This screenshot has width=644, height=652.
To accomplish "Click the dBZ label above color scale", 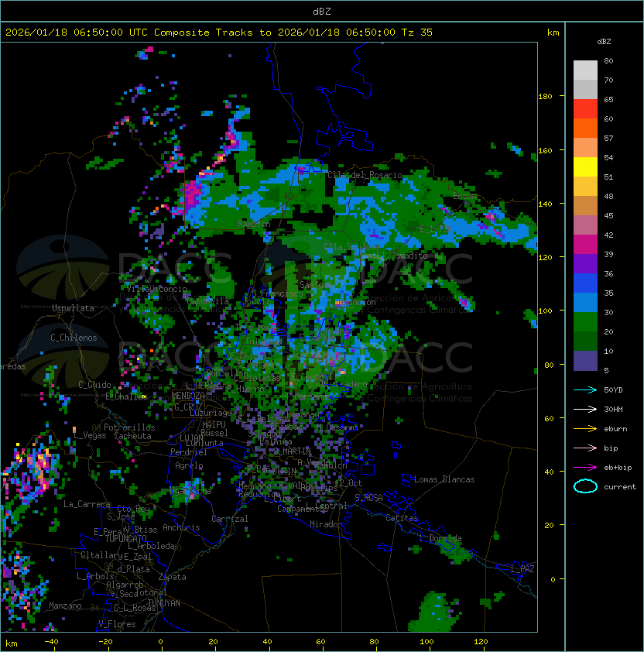I will (604, 42).
